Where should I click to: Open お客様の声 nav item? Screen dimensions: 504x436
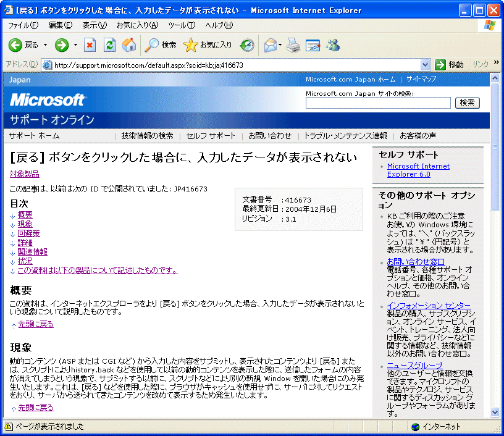pyautogui.click(x=418, y=136)
